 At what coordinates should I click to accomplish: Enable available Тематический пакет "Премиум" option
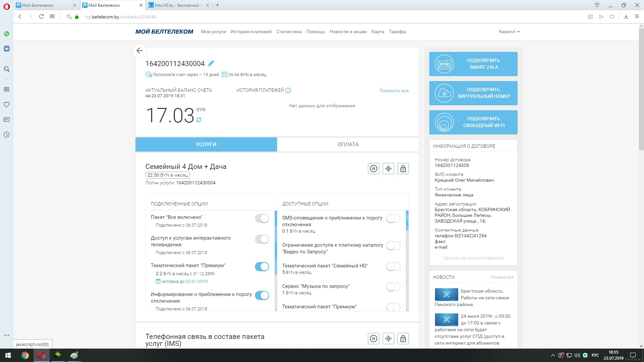tap(393, 307)
